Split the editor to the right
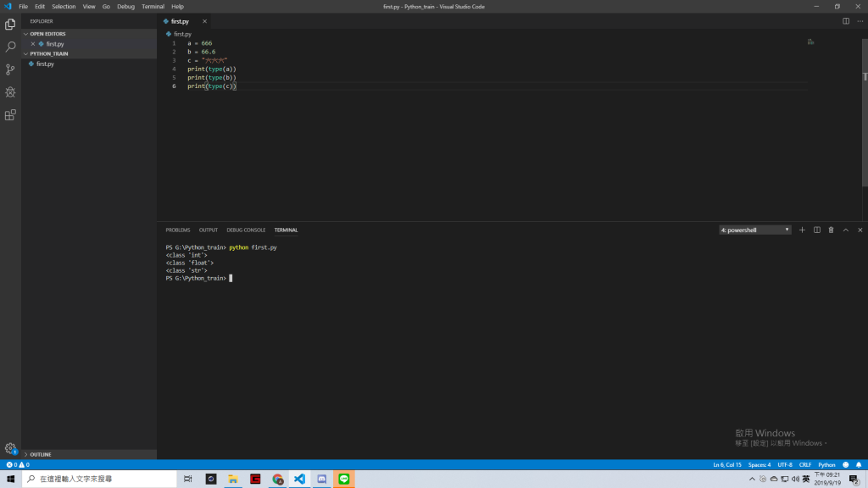This screenshot has height=488, width=868. click(846, 21)
